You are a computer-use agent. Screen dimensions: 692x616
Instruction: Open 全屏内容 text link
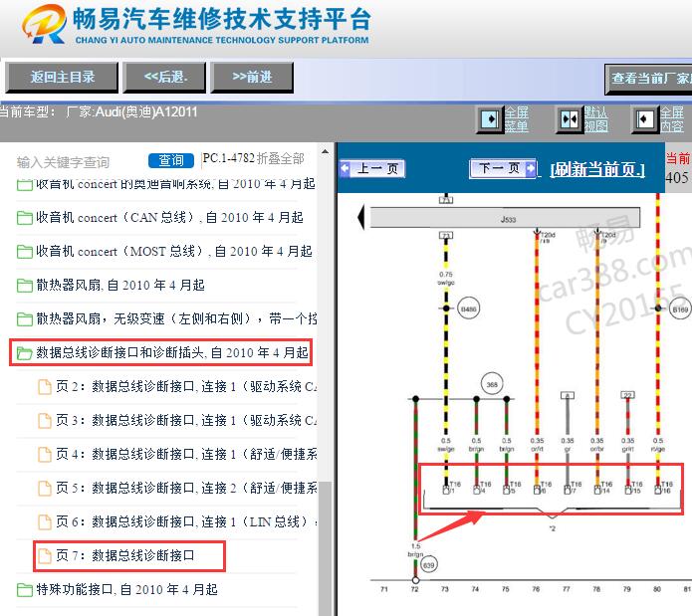pyautogui.click(x=672, y=119)
